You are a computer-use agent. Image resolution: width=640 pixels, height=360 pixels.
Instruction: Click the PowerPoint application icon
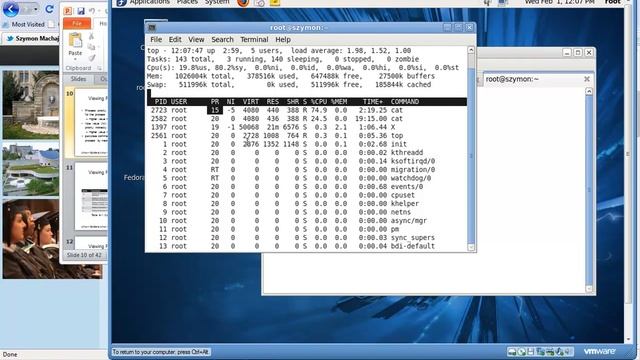point(69,11)
